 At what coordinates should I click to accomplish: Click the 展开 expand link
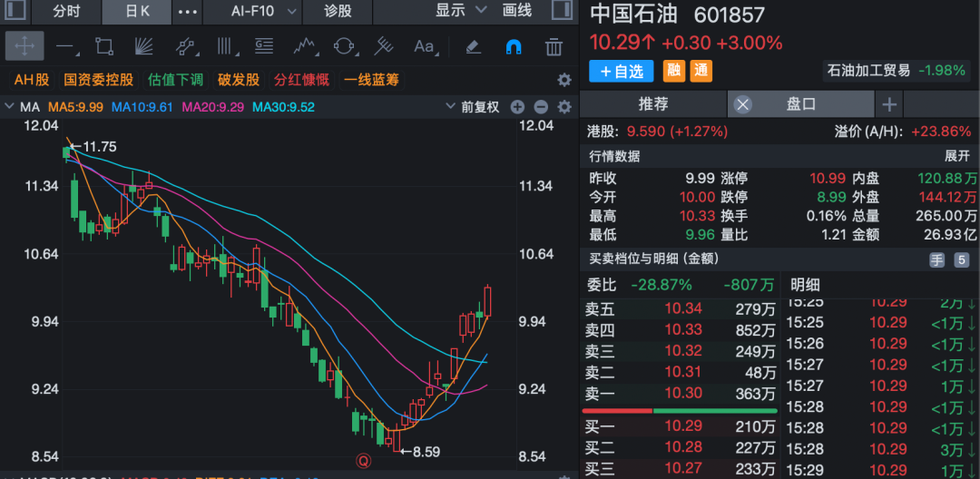957,156
